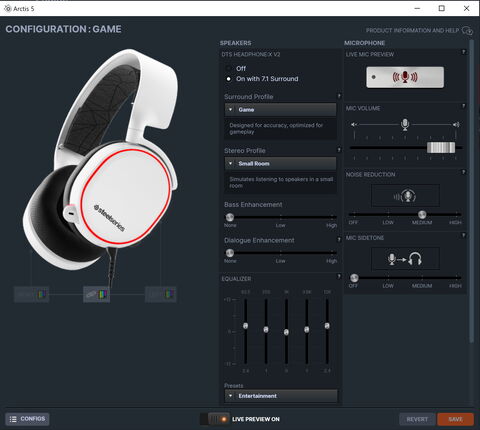Click the mic-to-headphones sidetone icon

point(405,259)
